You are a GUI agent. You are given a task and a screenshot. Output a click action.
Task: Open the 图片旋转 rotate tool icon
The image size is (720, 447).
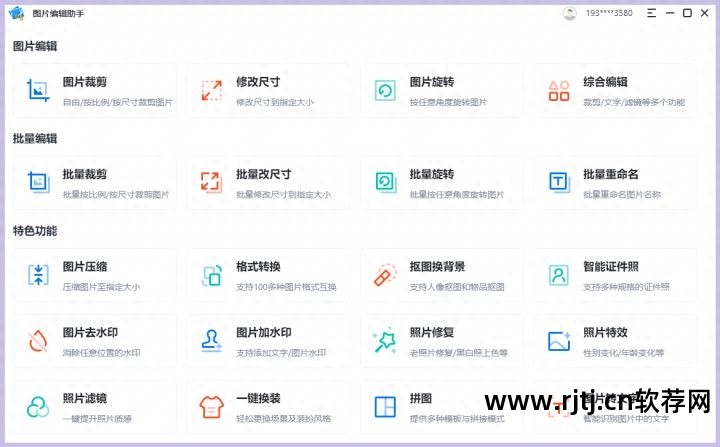coord(385,90)
